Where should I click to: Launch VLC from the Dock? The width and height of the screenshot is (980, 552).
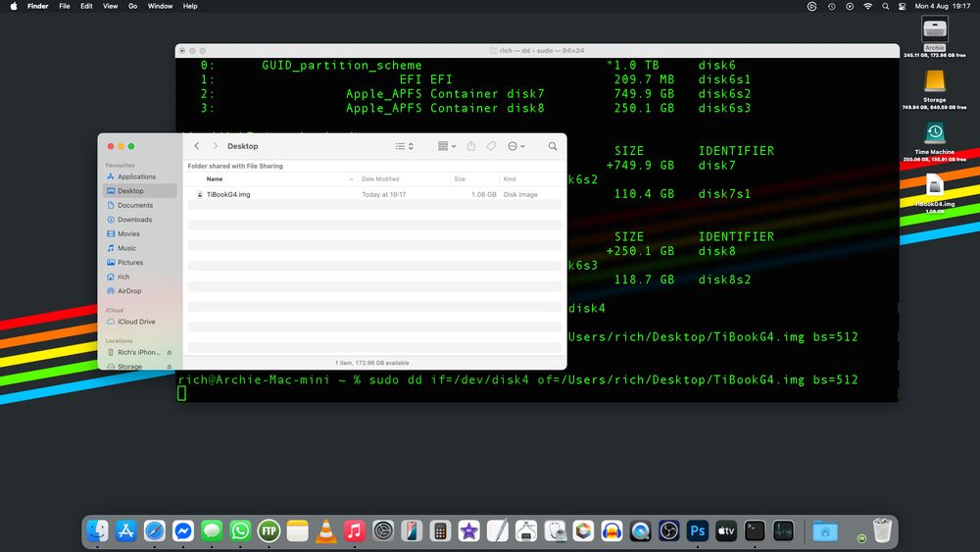coord(325,531)
